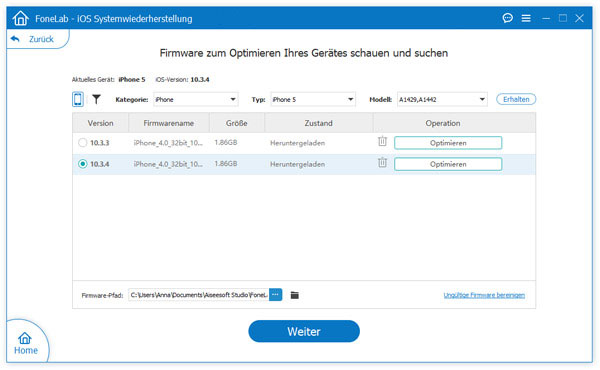This screenshot has height=370, width=600.
Task: Sort by the Zustand column header
Action: click(318, 123)
